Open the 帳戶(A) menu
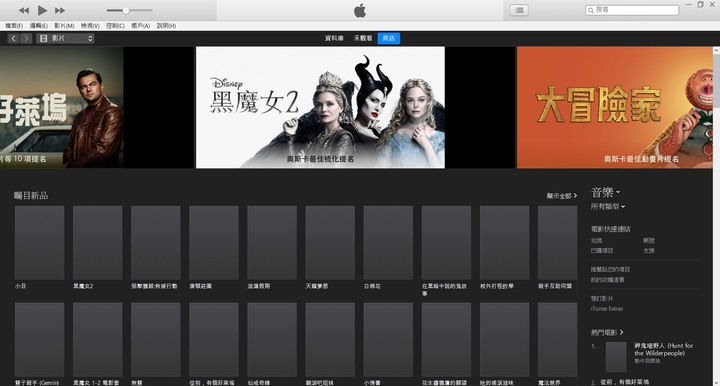Image resolution: width=720 pixels, height=386 pixels. pyautogui.click(x=141, y=26)
